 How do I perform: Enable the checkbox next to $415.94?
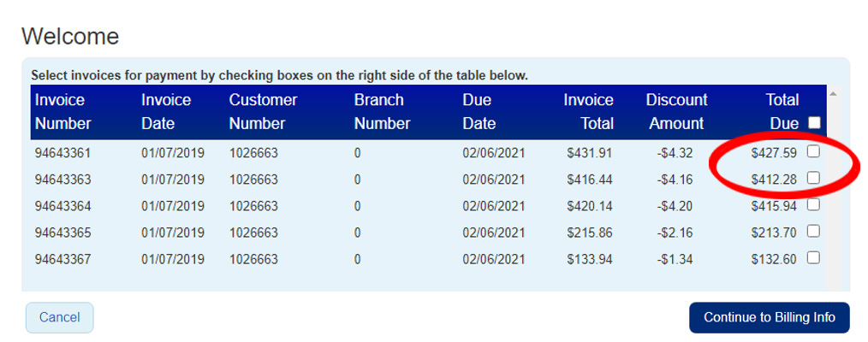tap(813, 204)
